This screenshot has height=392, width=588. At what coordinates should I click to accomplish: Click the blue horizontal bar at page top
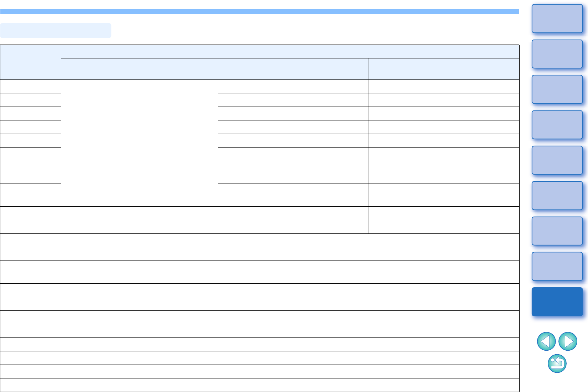[260, 12]
